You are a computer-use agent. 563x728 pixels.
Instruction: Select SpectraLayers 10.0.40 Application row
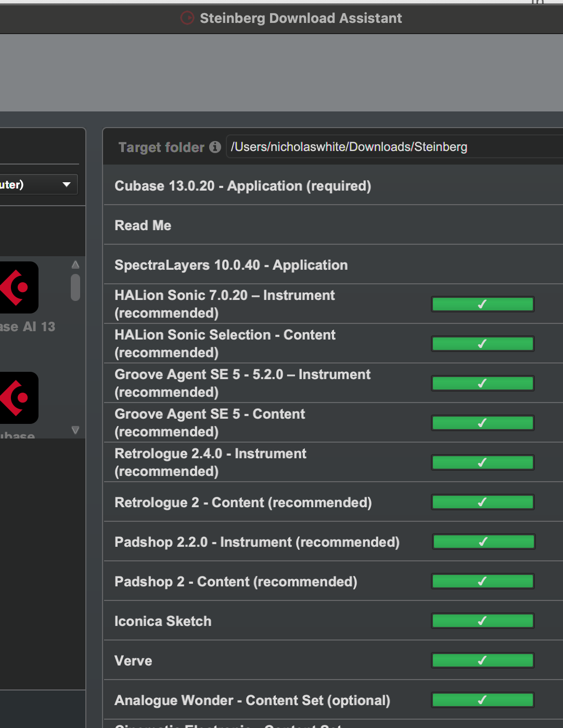231,265
